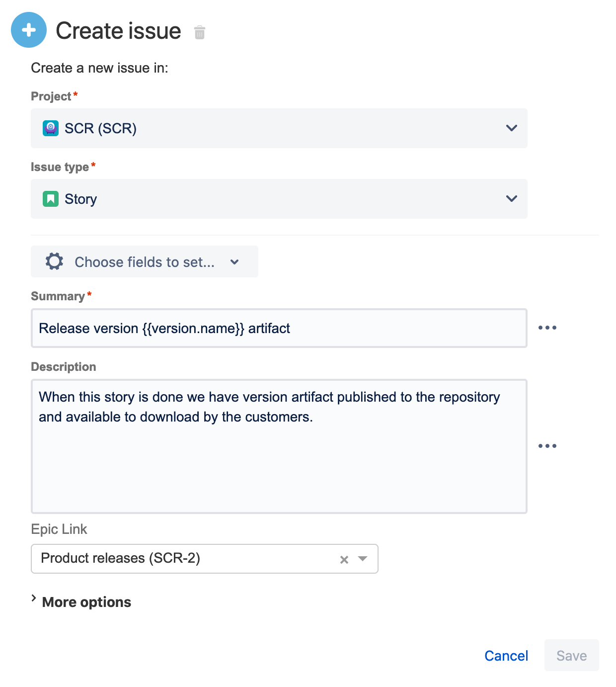The width and height of the screenshot is (616, 687).
Task: Expand the Issue type dropdown chevron
Action: [511, 199]
